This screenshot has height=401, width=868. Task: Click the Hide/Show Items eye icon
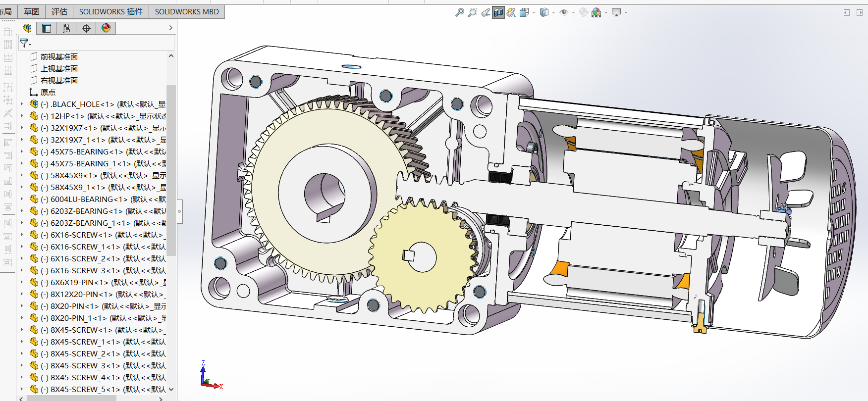pyautogui.click(x=564, y=12)
